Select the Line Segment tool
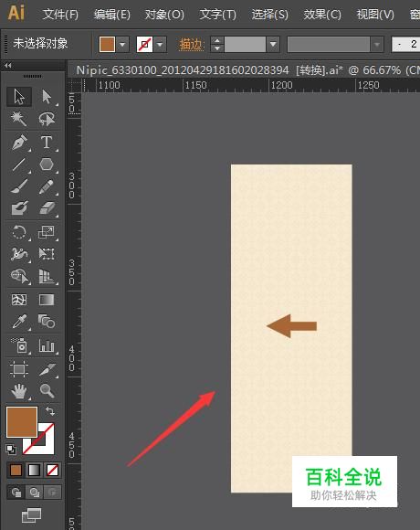420x530 pixels. click(19, 164)
